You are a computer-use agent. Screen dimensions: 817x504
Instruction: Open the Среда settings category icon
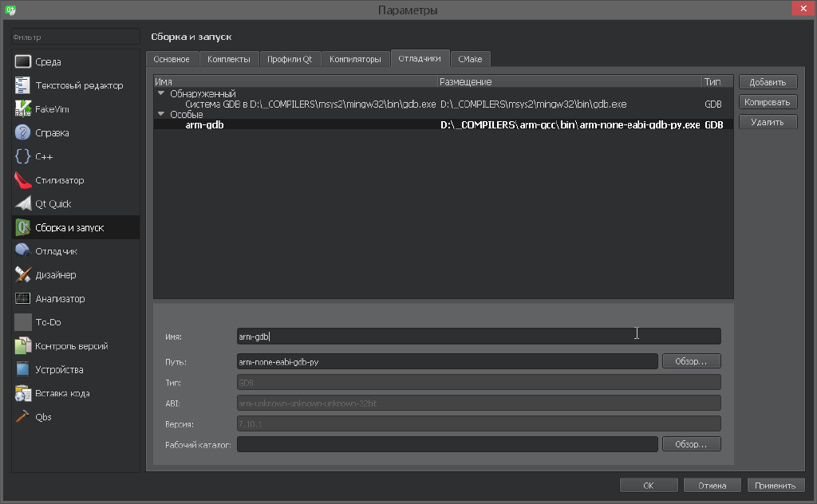click(x=22, y=62)
